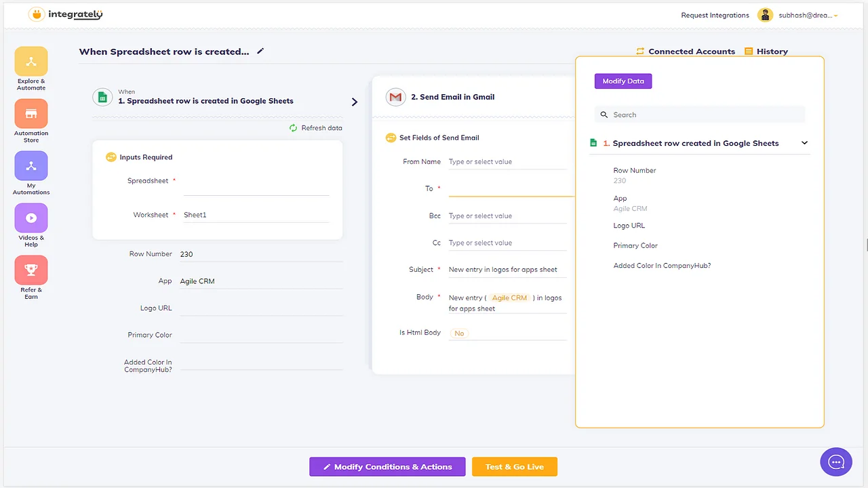The width and height of the screenshot is (868, 488).
Task: Click the pencil to rename the automation
Action: 260,51
